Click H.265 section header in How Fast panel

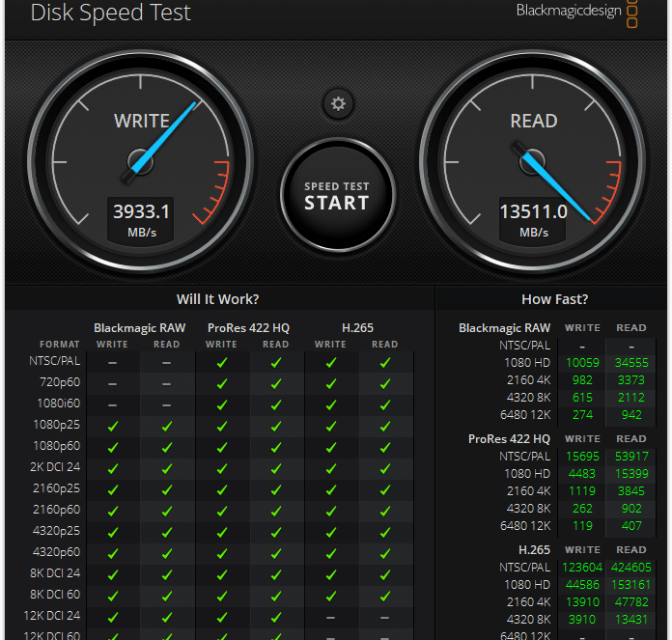(534, 550)
